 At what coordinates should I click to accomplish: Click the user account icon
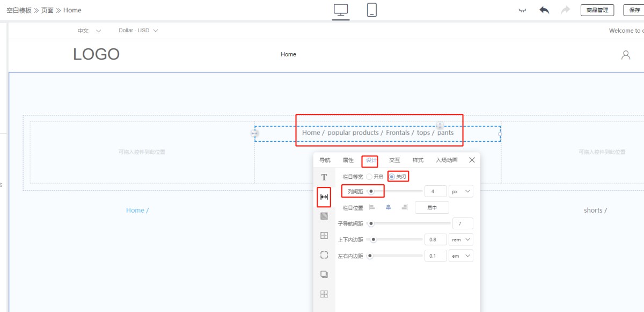point(625,55)
